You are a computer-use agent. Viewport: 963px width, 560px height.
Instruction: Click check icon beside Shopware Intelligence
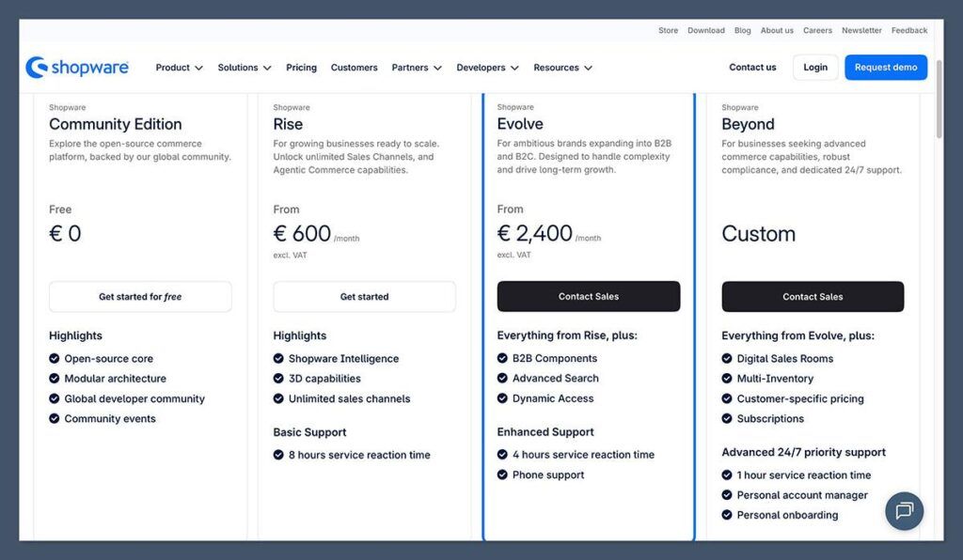(278, 358)
